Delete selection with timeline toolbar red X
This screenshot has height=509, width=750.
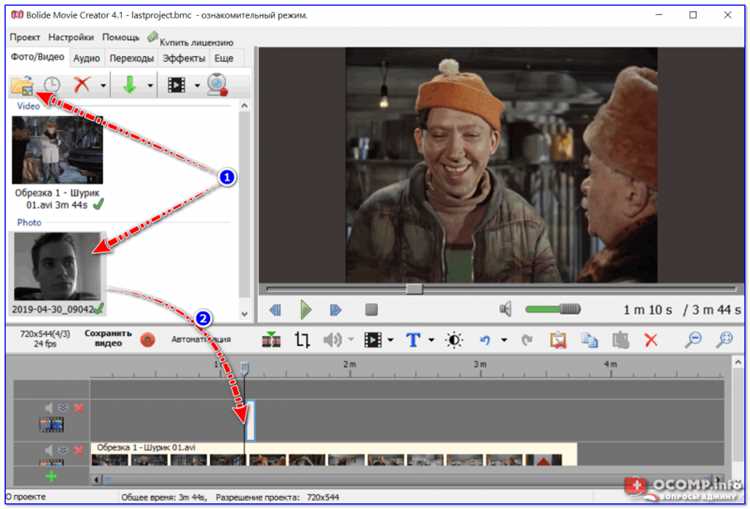coord(651,340)
